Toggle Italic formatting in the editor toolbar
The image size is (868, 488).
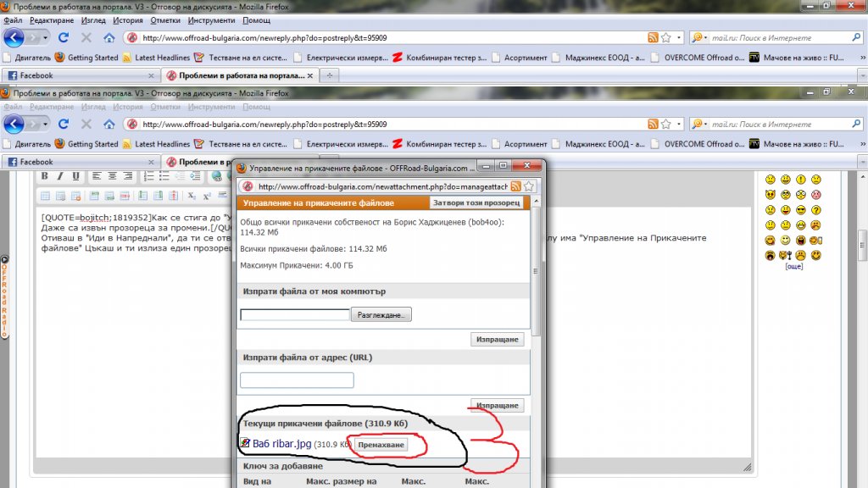(x=60, y=176)
